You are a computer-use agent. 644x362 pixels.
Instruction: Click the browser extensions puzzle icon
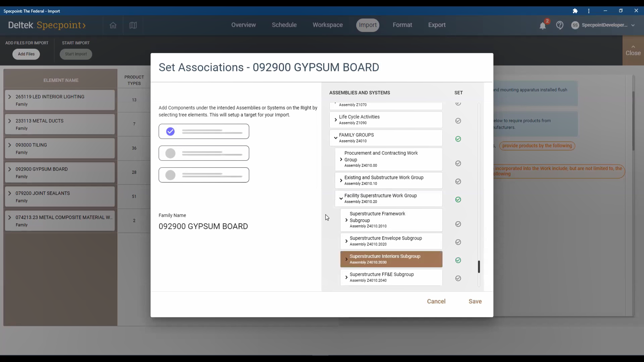tap(575, 11)
